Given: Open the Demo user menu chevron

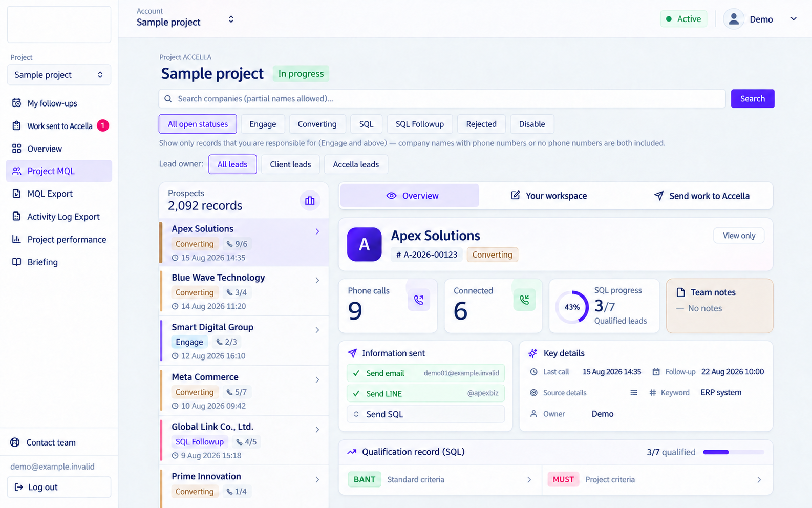Looking at the screenshot, I should (794, 19).
